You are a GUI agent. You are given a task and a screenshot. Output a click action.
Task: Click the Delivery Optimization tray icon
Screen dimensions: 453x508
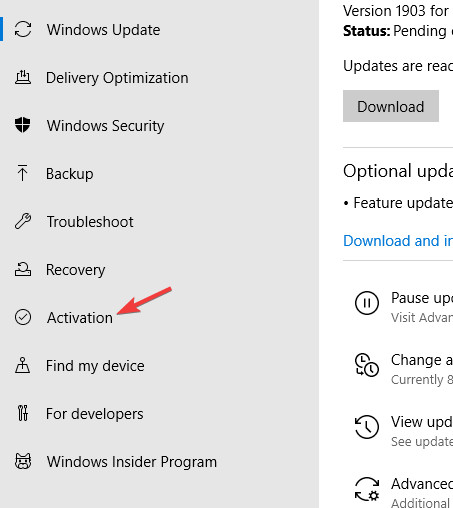pyautogui.click(x=23, y=77)
